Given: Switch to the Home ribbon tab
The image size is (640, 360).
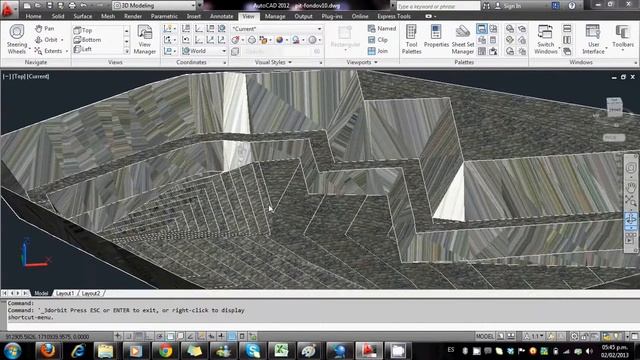Looking at the screenshot, I should pos(33,16).
